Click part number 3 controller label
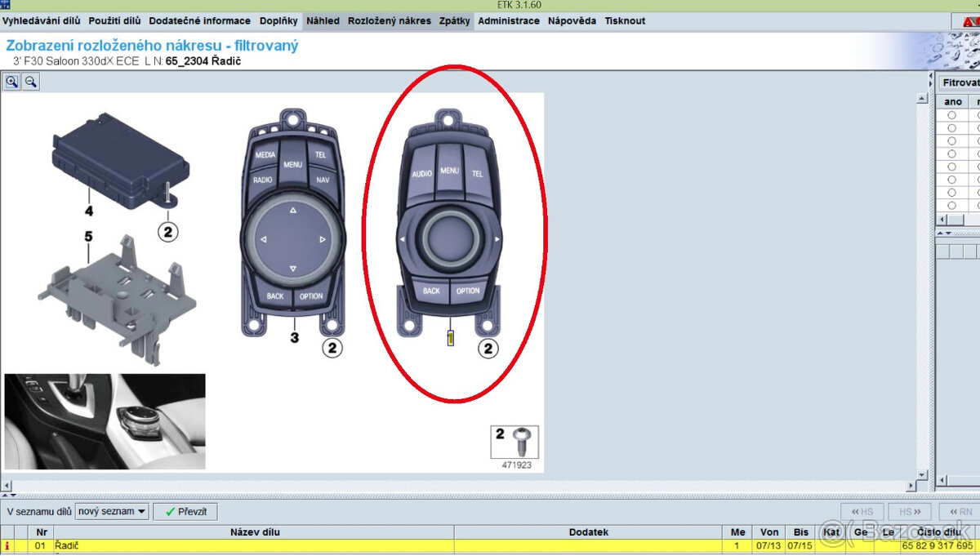 click(x=295, y=337)
